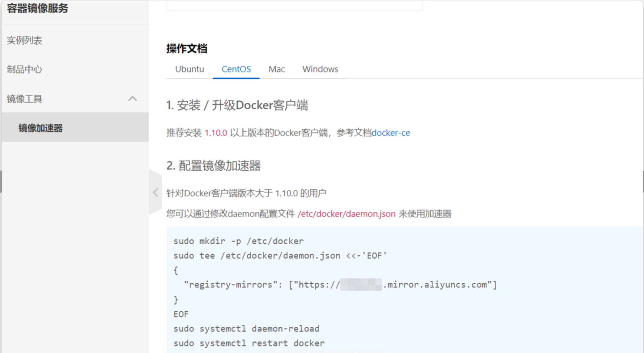Screen dimensions: 644x353
Task: Collapse the 镜像工具 section chevron
Action: (x=132, y=99)
